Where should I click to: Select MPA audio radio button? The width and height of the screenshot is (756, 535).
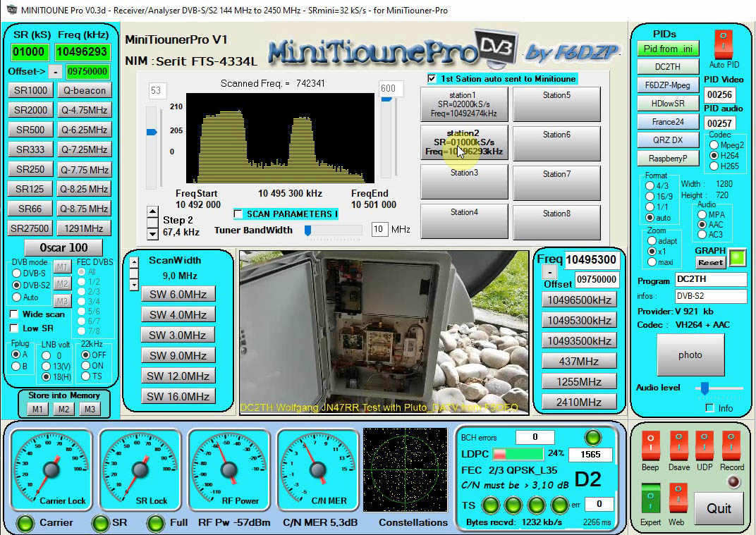(x=702, y=214)
